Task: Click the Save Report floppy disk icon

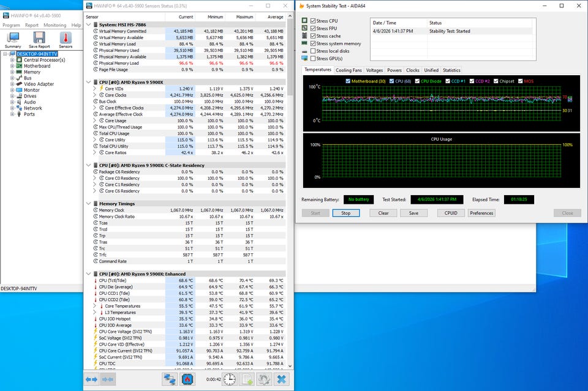Action: tap(39, 39)
